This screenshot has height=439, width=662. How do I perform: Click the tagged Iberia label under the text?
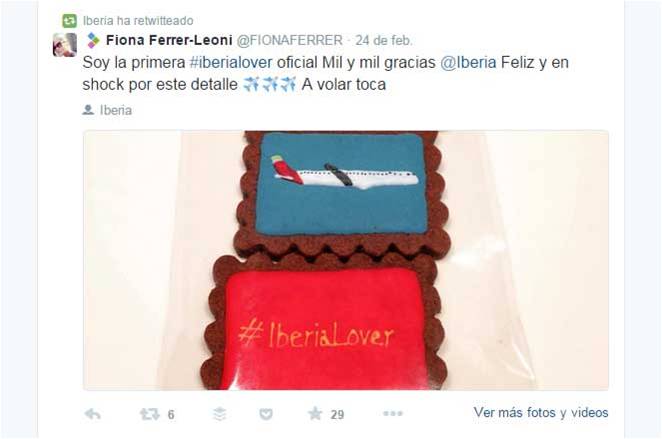(x=116, y=110)
